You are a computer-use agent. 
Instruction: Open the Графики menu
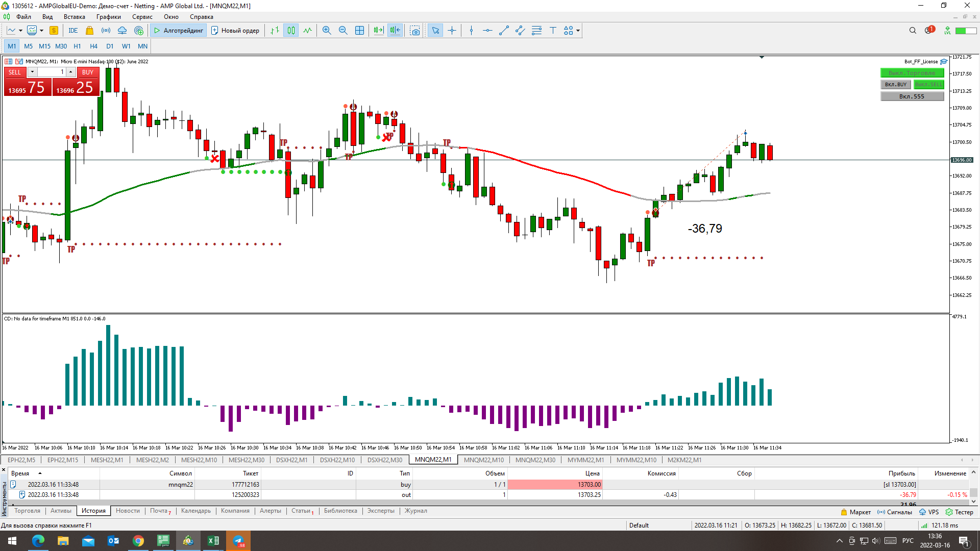[109, 17]
